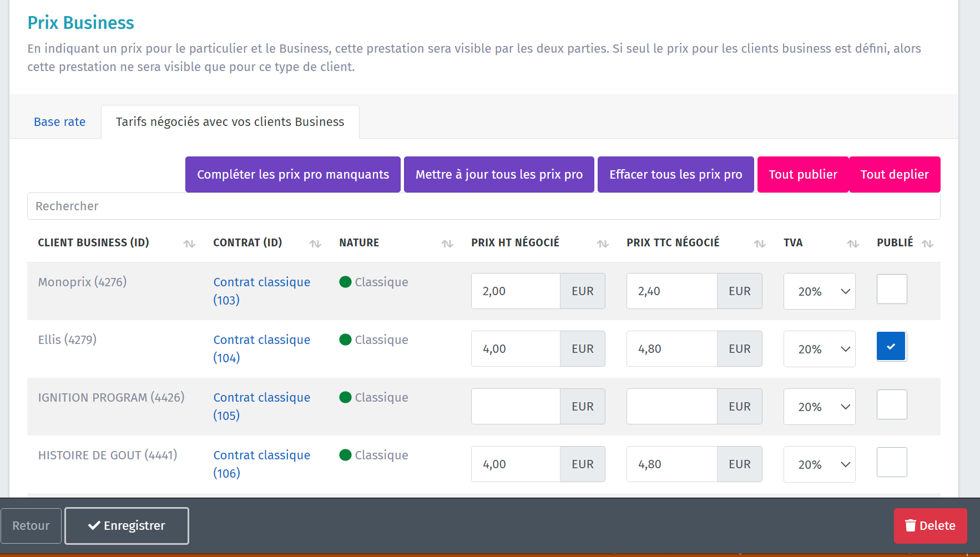Sort by Contrat ID column arrows
Image resolution: width=980 pixels, height=557 pixels.
point(315,244)
